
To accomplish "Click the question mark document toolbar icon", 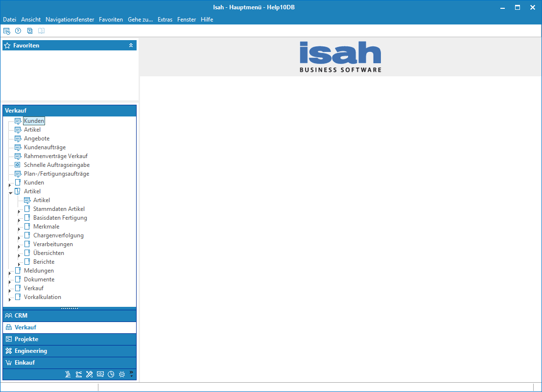I will click(30, 31).
